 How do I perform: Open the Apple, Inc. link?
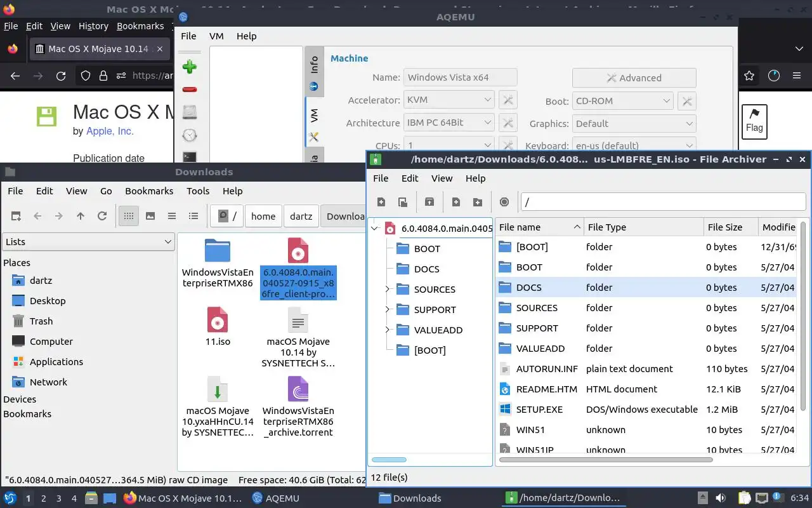tap(110, 131)
